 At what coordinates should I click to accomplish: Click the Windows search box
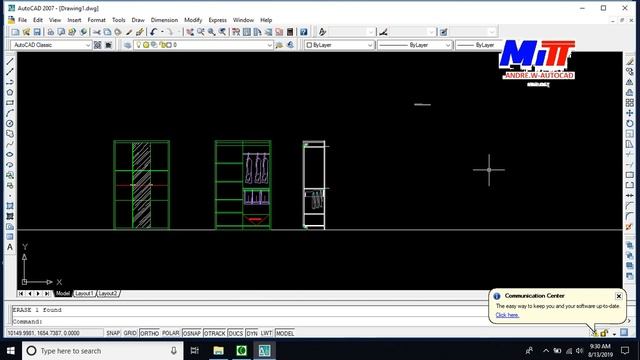[102, 351]
